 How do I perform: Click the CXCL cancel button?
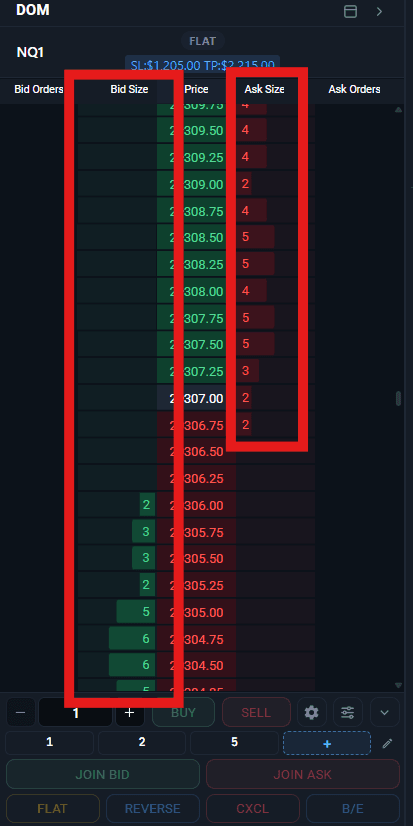click(x=253, y=809)
